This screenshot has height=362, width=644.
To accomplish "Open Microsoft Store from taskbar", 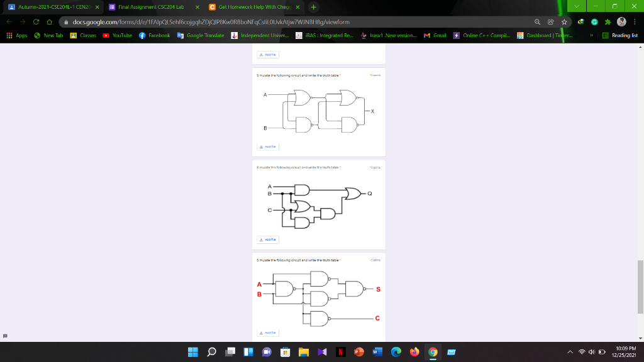I will tap(285, 352).
